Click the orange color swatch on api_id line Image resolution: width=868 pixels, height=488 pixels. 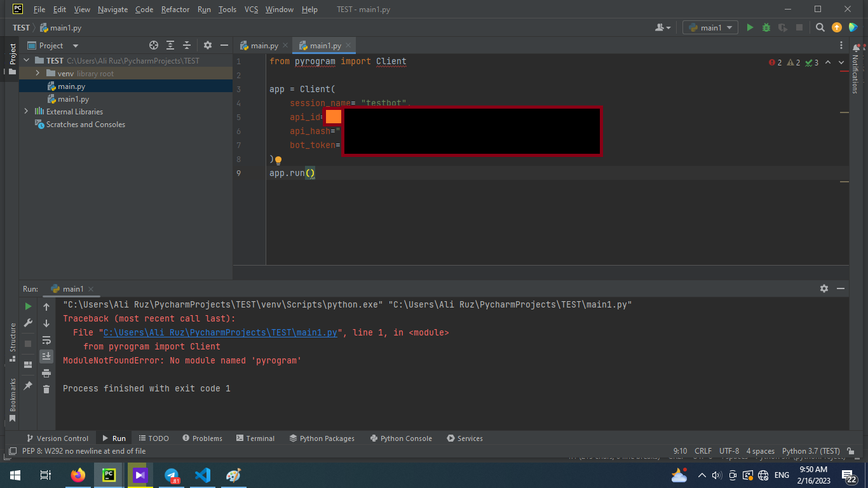pos(334,117)
